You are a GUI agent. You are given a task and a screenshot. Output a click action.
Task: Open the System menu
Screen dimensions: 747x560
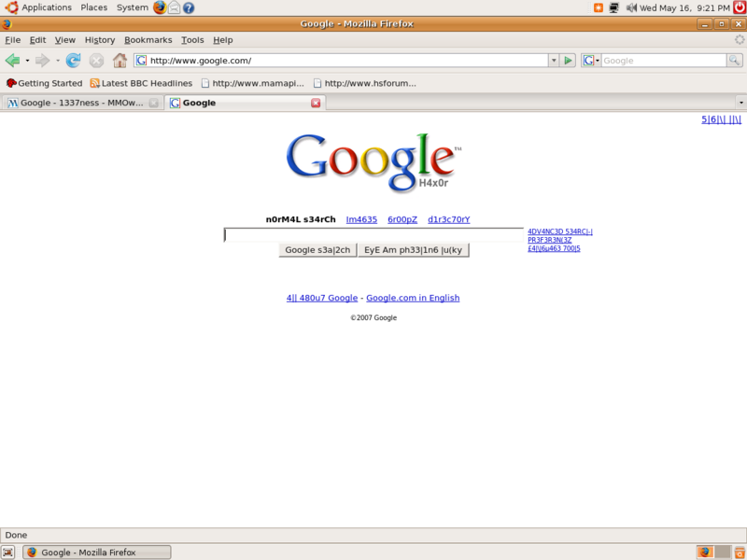[x=133, y=7]
